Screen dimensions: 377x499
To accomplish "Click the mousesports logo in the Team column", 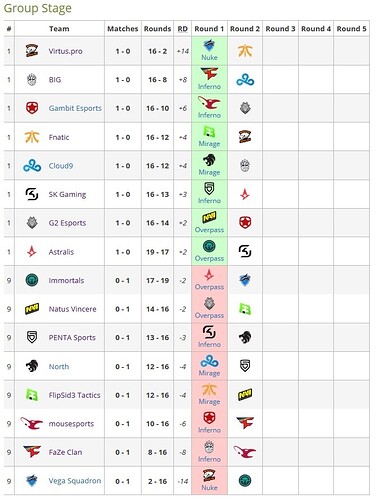I will 31,423.
